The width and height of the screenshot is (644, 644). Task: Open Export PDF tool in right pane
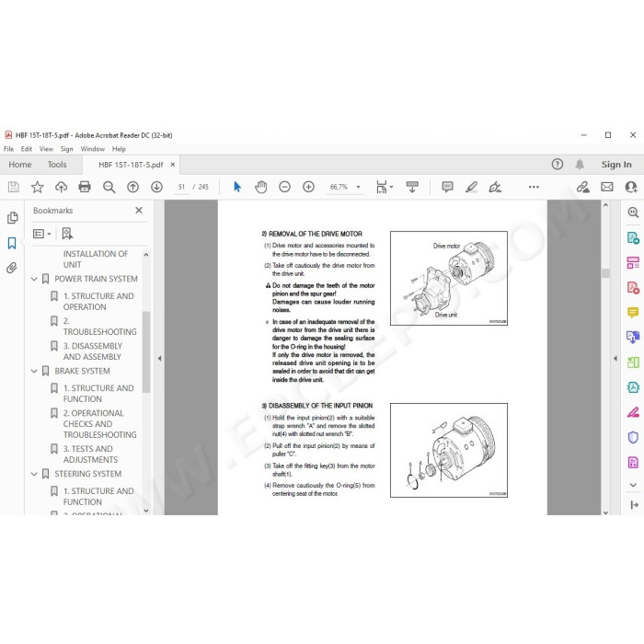pyautogui.click(x=633, y=237)
